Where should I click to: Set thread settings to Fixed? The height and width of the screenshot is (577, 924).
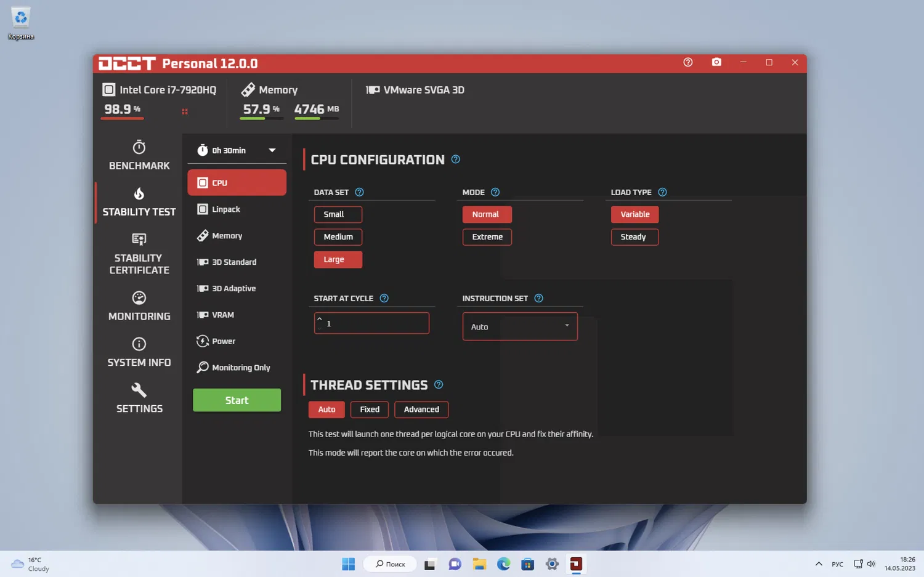click(370, 410)
